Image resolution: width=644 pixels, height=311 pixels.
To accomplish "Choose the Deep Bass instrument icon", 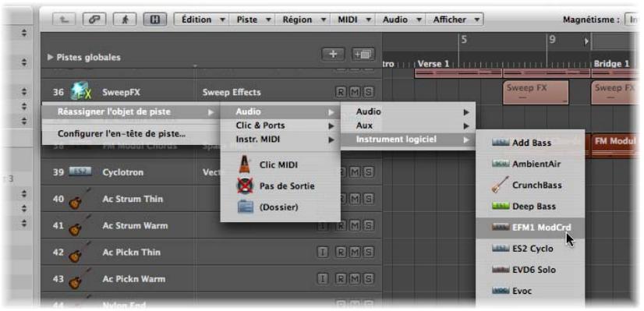I will pyautogui.click(x=501, y=206).
